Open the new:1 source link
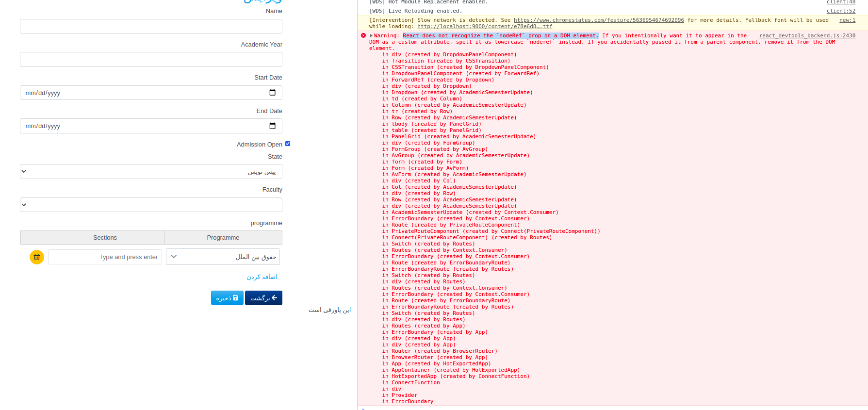This screenshot has width=868, height=410. [848, 20]
